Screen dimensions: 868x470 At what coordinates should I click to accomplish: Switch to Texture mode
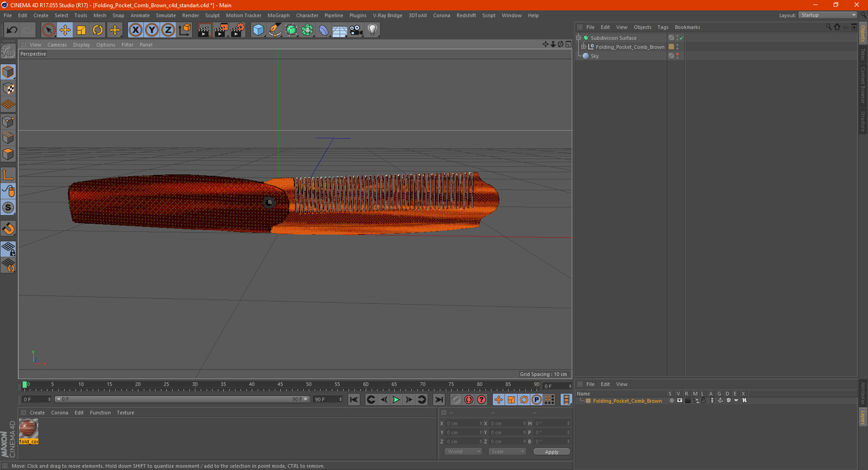(x=8, y=89)
